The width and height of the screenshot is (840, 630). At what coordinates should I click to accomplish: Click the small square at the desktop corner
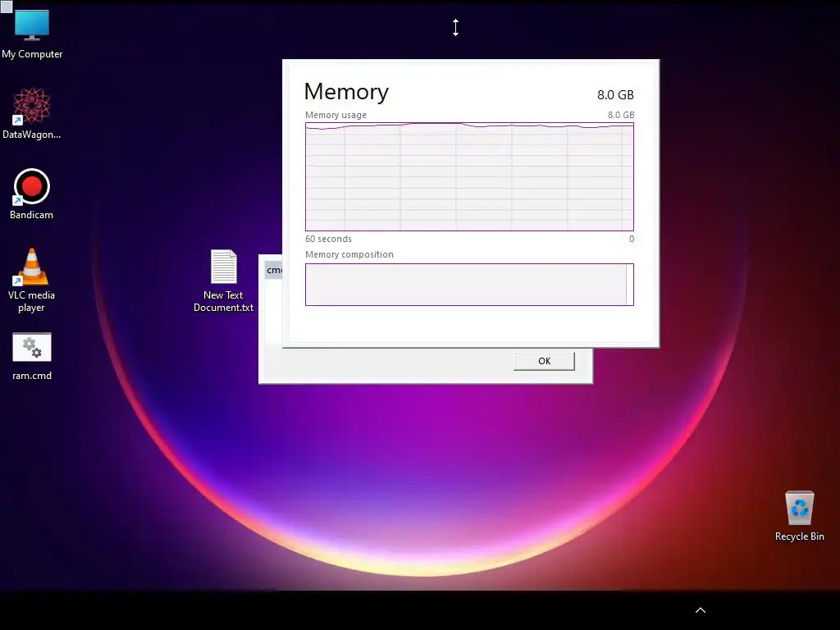pyautogui.click(x=6, y=7)
